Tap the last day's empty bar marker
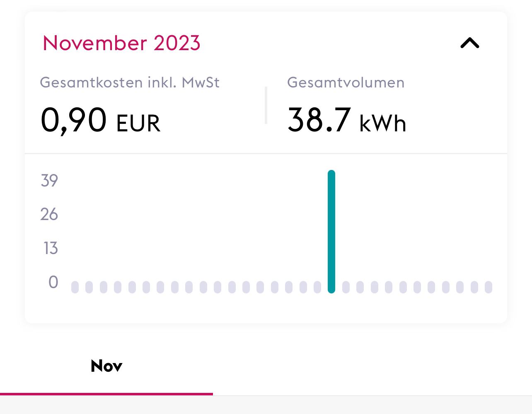532x414 pixels. 488,287
